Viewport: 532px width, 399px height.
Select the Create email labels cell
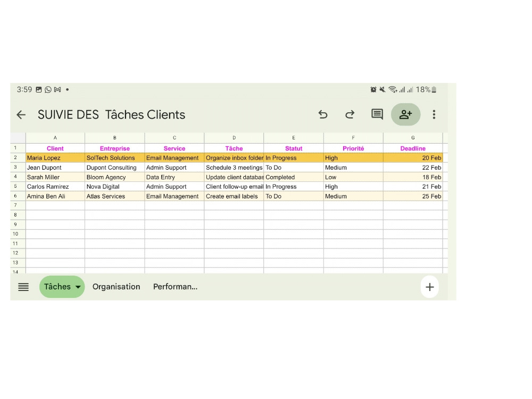234,196
